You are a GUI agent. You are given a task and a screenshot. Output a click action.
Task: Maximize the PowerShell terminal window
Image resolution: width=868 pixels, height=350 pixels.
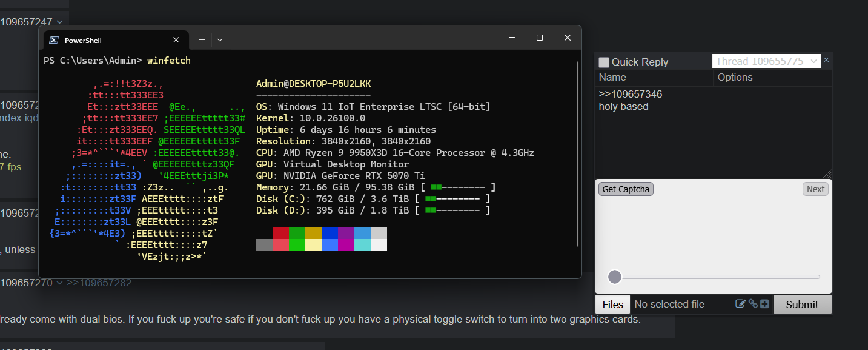pos(540,38)
